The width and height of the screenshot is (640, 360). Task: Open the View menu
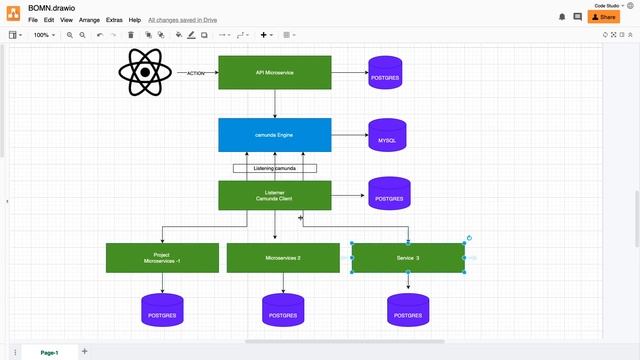point(66,20)
